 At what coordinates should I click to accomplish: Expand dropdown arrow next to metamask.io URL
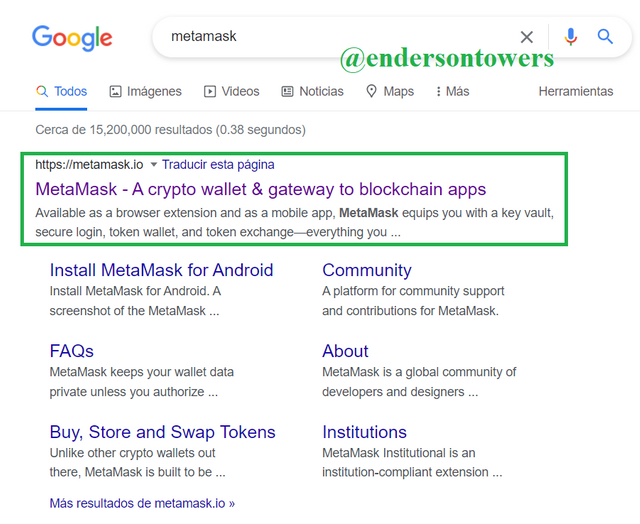coord(154,164)
